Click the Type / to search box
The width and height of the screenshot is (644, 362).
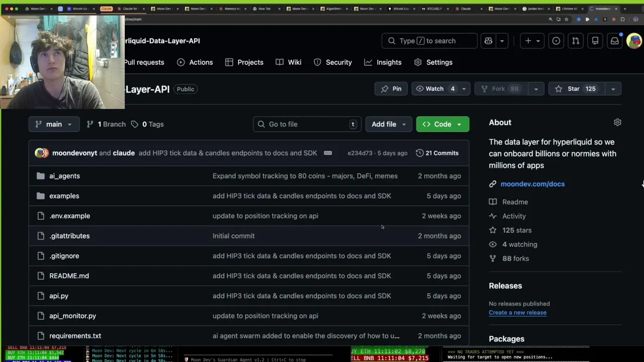pos(430,41)
